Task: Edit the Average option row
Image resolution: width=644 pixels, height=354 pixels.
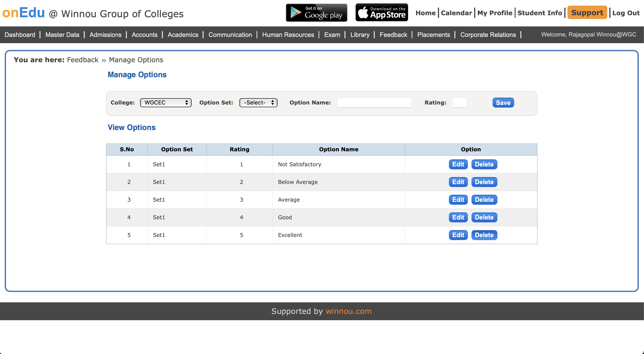Action: point(458,200)
